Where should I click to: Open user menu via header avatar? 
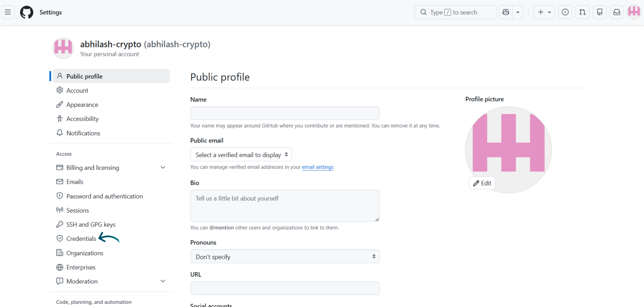point(634,12)
